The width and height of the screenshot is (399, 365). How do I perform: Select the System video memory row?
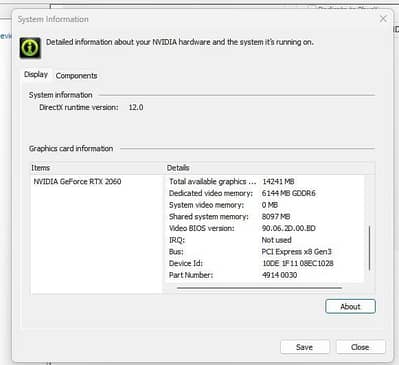(265, 205)
